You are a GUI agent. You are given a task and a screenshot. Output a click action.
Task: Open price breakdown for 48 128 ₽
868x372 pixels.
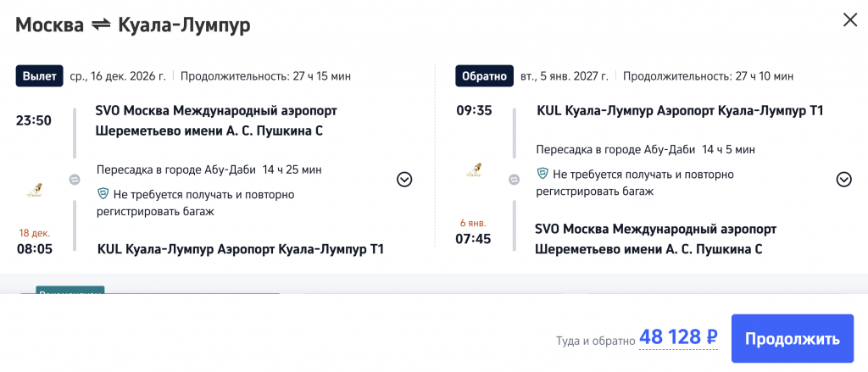(678, 338)
